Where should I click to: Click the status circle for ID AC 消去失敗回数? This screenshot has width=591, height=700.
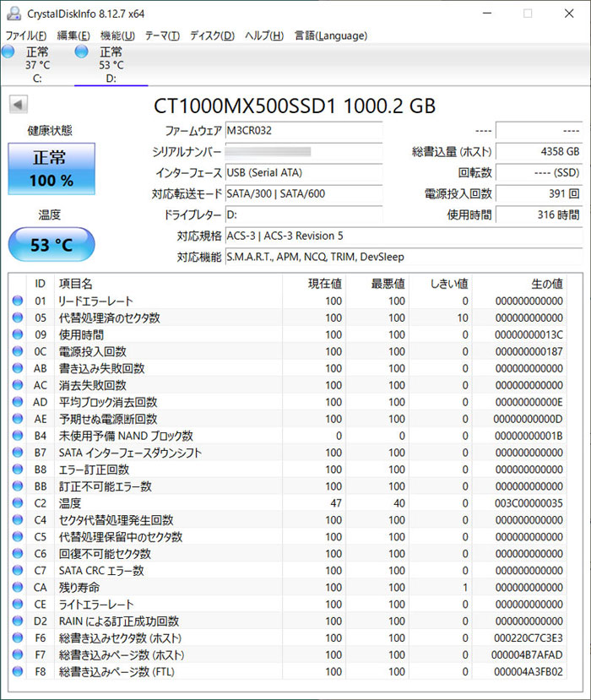point(18,385)
